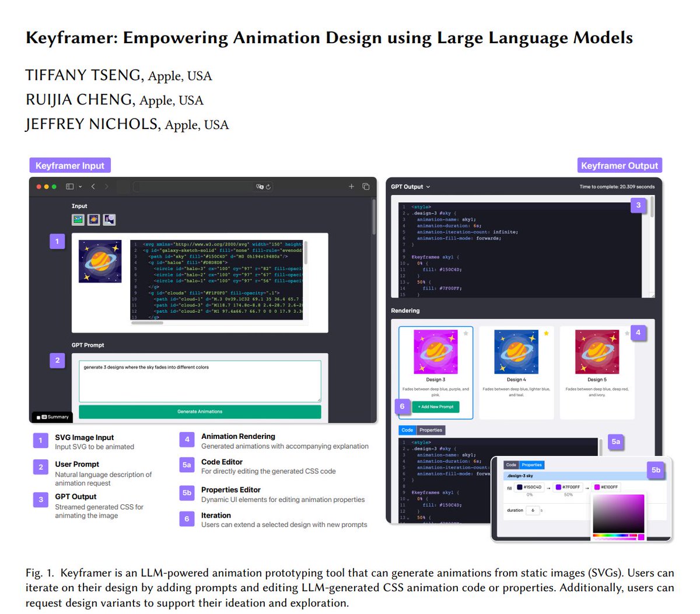Open the Summary button at bottom left
This screenshot has width=700, height=614.
click(52, 417)
